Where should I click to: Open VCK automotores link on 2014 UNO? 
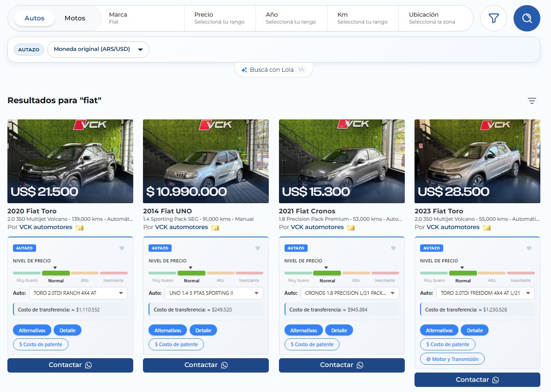(x=181, y=227)
